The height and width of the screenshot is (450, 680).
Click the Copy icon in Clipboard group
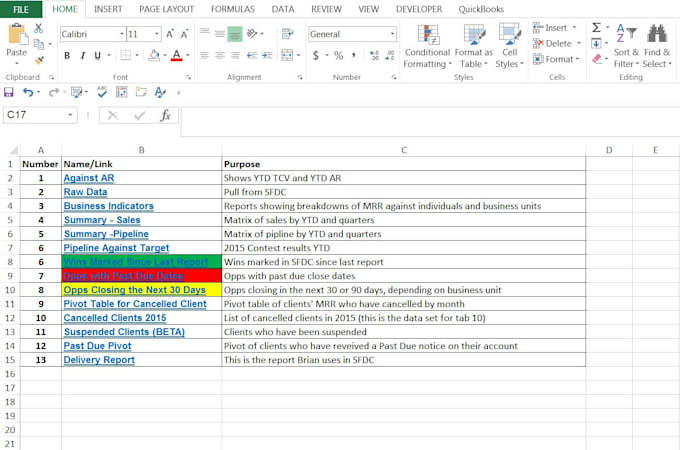39,44
